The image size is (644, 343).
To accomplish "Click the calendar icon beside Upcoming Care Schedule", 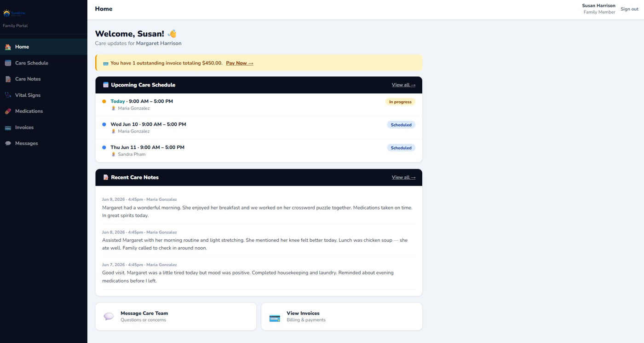I will coord(106,85).
